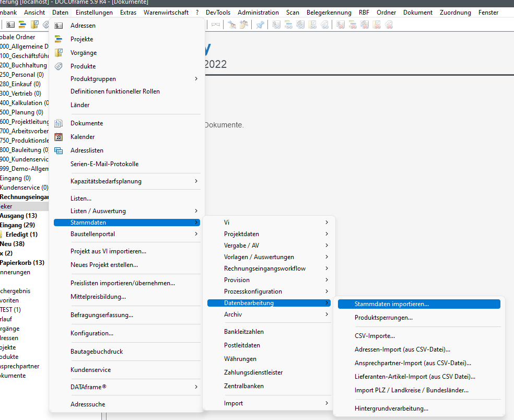Click the pushpin icon in the toolbar

[x=260, y=25]
